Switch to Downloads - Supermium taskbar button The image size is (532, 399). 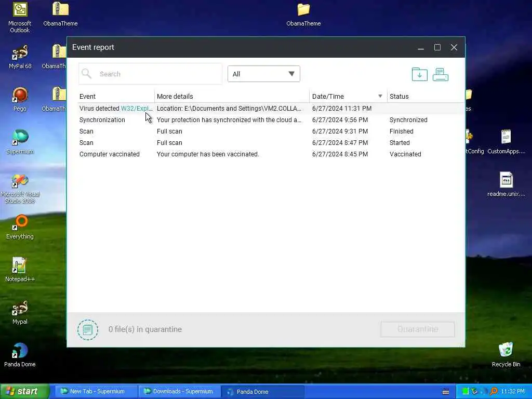[179, 392]
